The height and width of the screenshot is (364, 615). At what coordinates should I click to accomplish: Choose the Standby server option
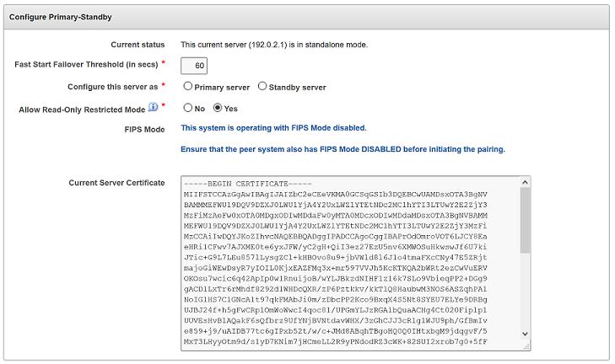click(x=262, y=86)
